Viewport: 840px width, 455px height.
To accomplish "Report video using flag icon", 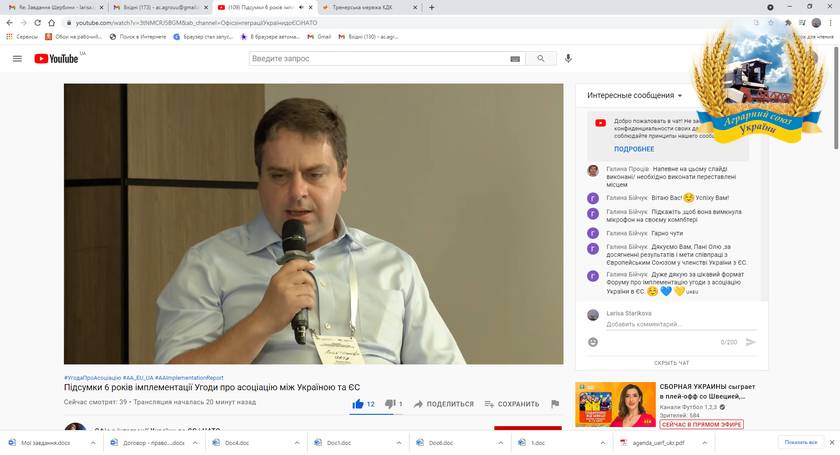I will coord(555,404).
